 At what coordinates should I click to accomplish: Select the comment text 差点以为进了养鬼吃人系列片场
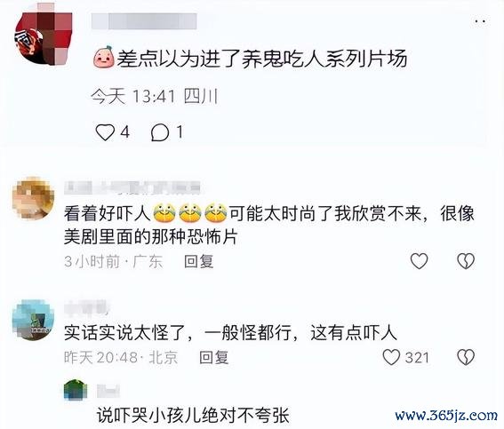click(262, 59)
